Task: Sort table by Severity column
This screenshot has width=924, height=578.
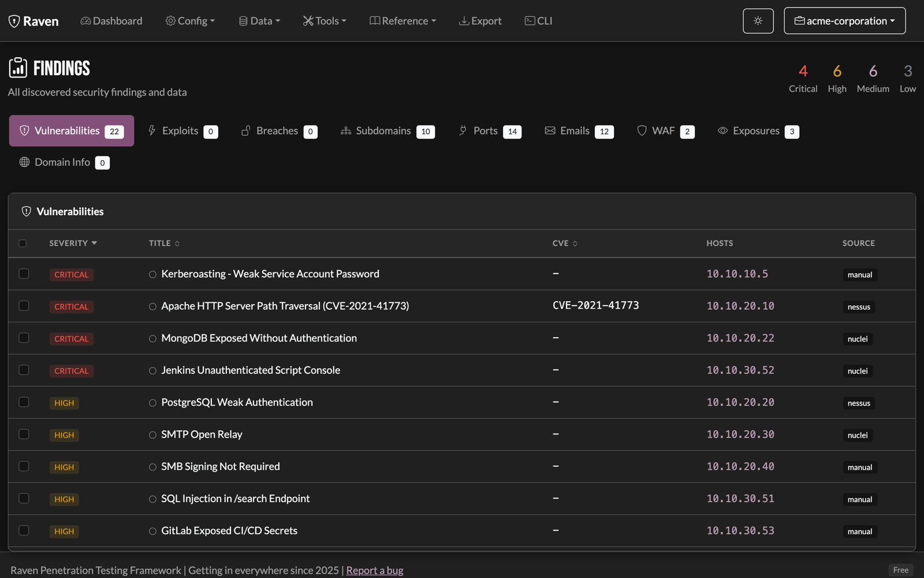Action: pyautogui.click(x=73, y=243)
